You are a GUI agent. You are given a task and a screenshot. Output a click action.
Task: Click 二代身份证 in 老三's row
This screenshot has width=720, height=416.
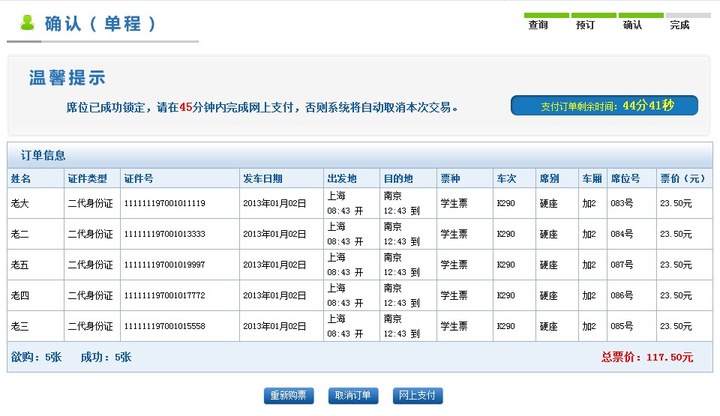click(90, 326)
